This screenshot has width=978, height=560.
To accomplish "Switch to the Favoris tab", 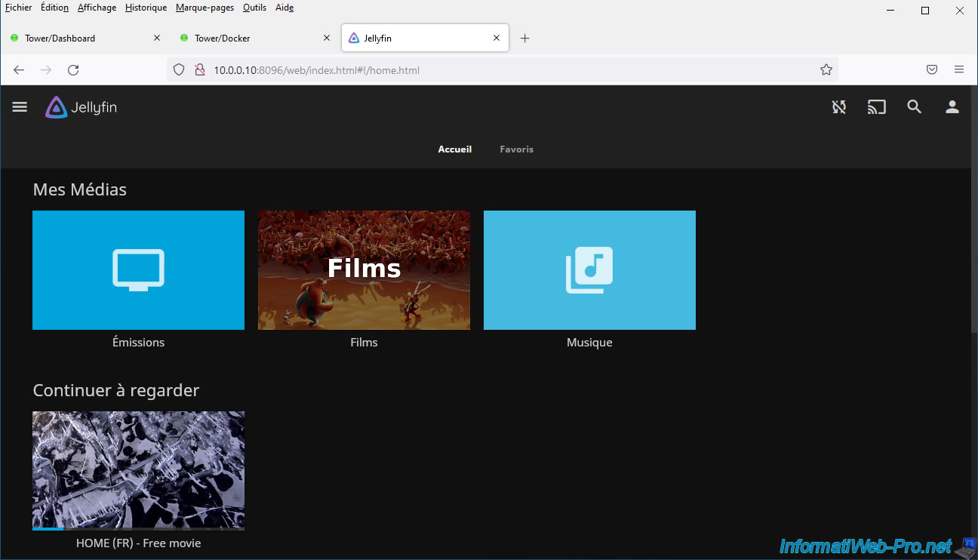I will coord(516,149).
